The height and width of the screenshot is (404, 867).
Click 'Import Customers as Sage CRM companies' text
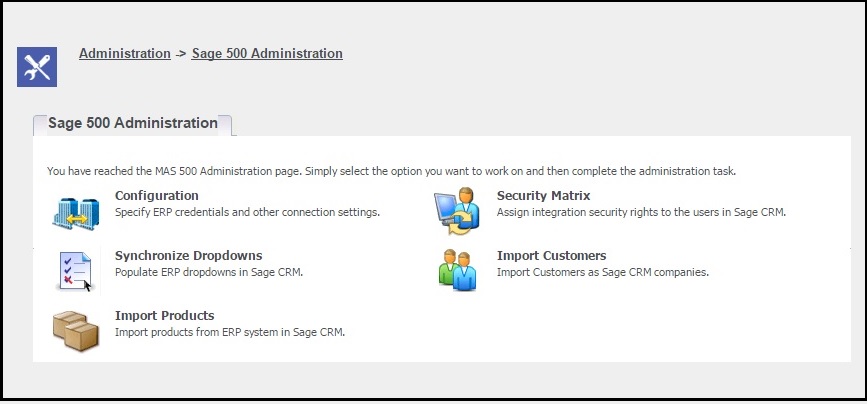coord(603,272)
